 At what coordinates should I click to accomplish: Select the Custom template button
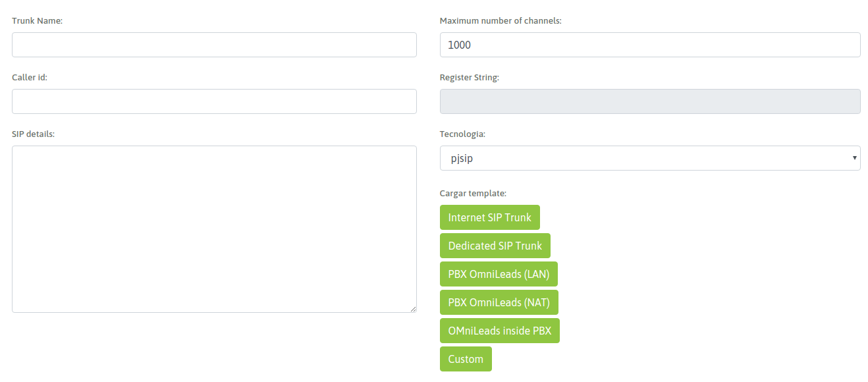click(466, 359)
